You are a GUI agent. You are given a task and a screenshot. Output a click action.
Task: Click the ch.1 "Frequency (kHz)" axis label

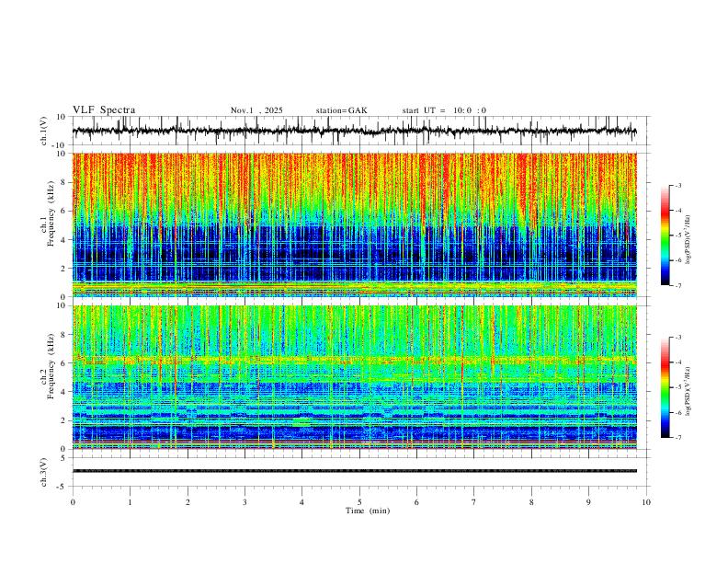(x=51, y=213)
